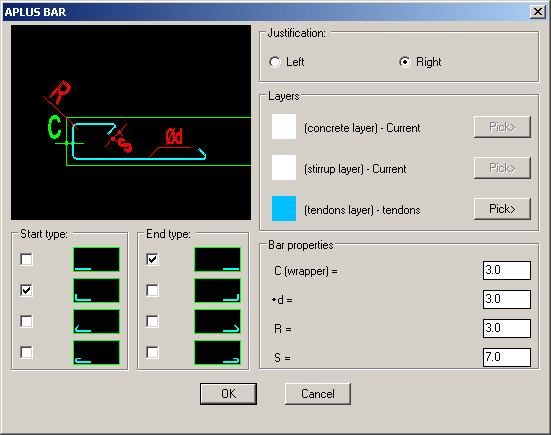The image size is (551, 435).
Task: Cancel the APLUS BAR dialog
Action: click(318, 394)
